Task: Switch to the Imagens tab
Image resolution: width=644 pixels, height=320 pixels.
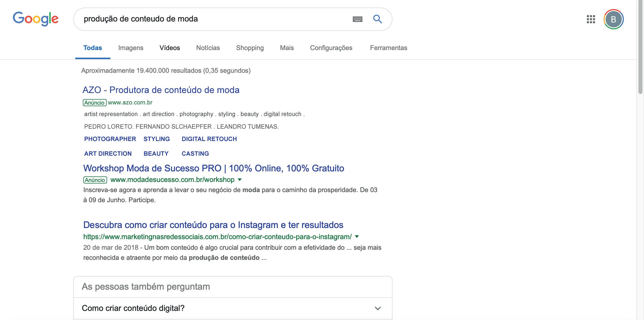Action: tap(131, 48)
